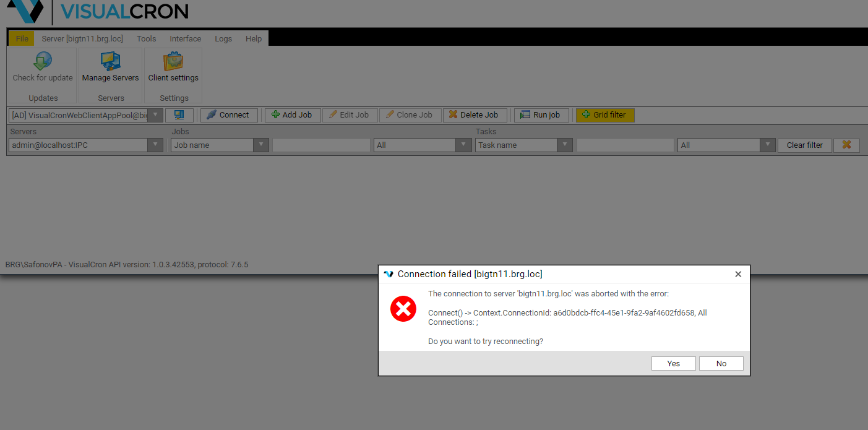The width and height of the screenshot is (868, 430).
Task: Click the Connection failed [bigtn11.brg.loc] title
Action: (470, 274)
